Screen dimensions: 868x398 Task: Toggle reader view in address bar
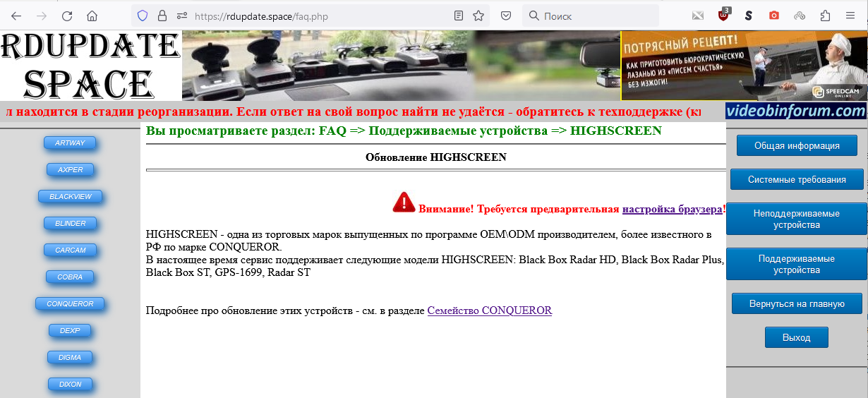pyautogui.click(x=459, y=16)
